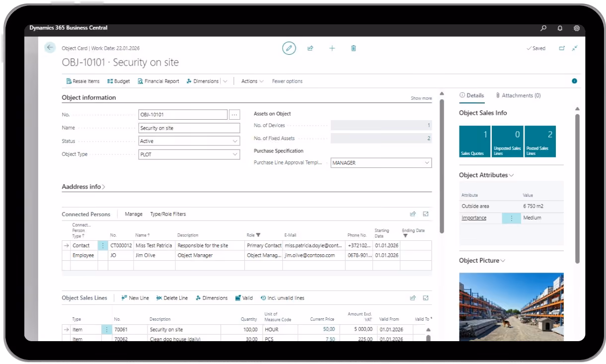Open the settings gear
The image size is (606, 364).
click(577, 28)
